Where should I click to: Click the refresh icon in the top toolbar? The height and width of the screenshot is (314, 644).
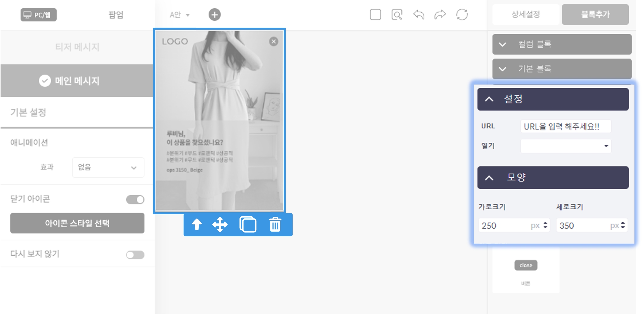coord(462,15)
